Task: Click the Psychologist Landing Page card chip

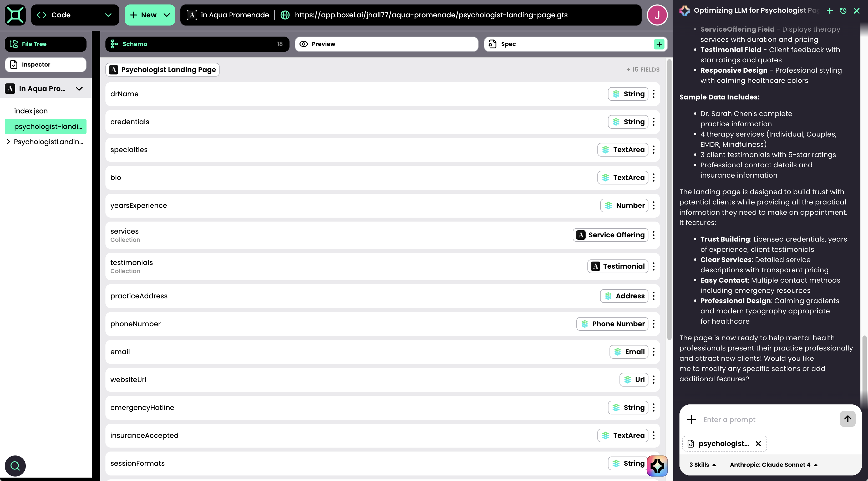Action: 163,70
